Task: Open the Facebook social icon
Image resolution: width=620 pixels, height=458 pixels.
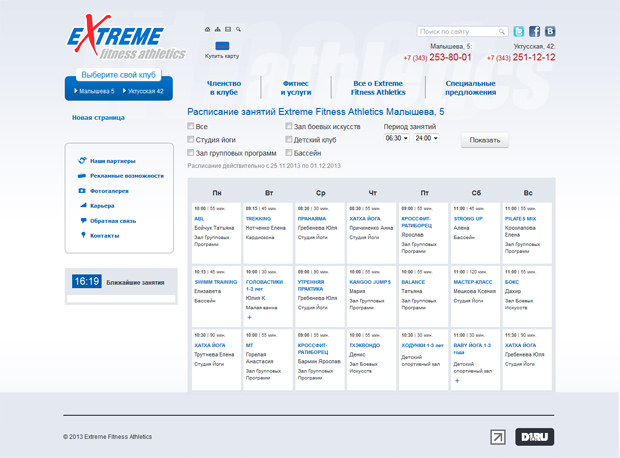Action: pyautogui.click(x=534, y=31)
